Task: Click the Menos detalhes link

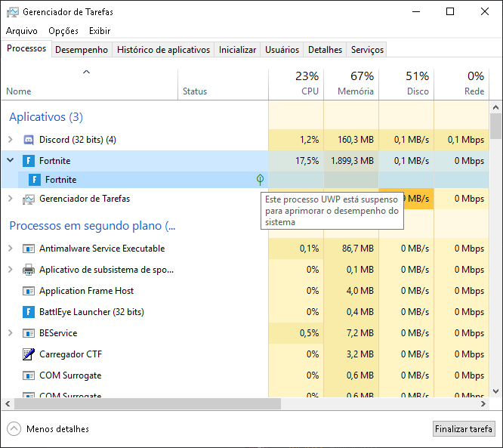Action: tap(57, 429)
